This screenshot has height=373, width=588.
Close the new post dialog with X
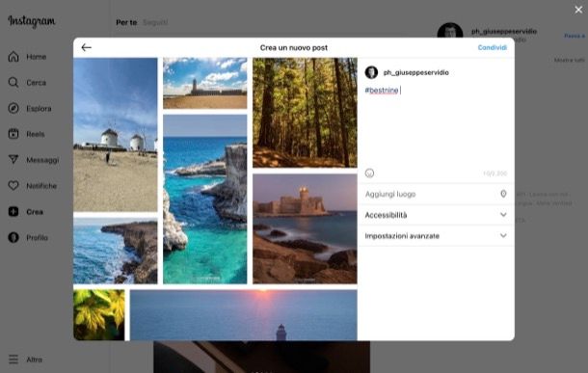578,10
